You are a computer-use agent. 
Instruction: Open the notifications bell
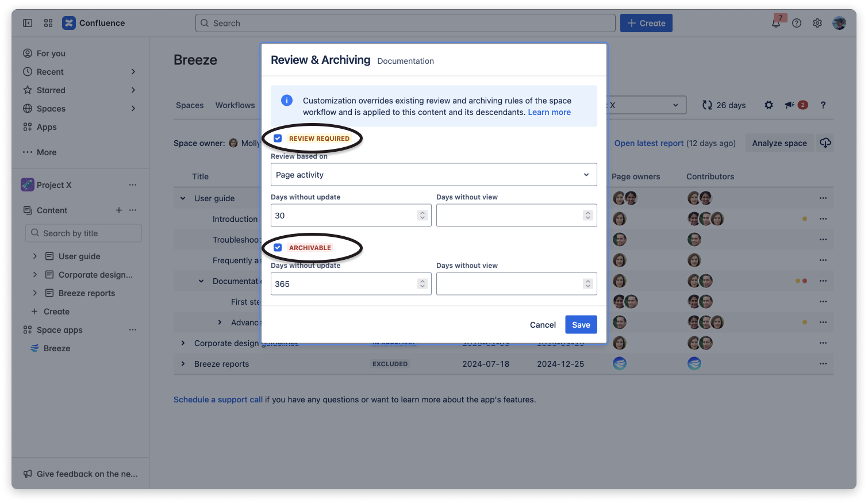point(776,23)
